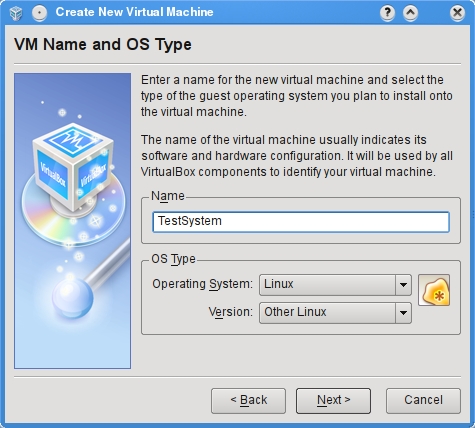The image size is (475, 428).
Task: Open the Version combo box showing Other Linux
Action: 335,313
